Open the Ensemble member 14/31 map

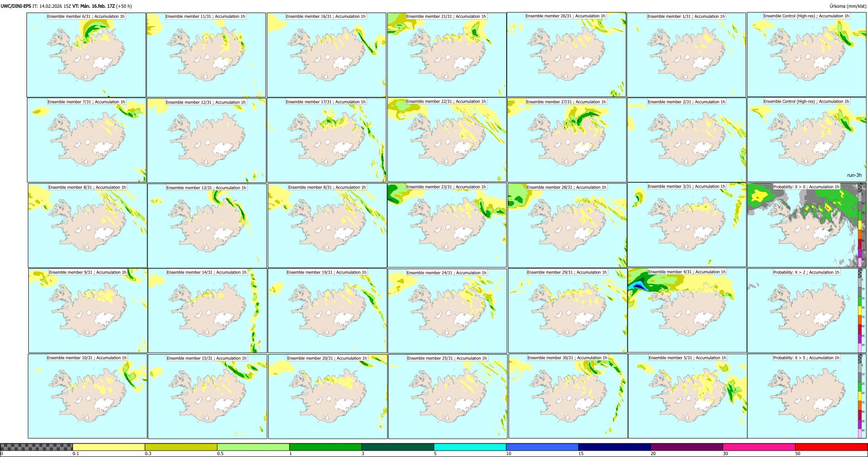pos(207,310)
